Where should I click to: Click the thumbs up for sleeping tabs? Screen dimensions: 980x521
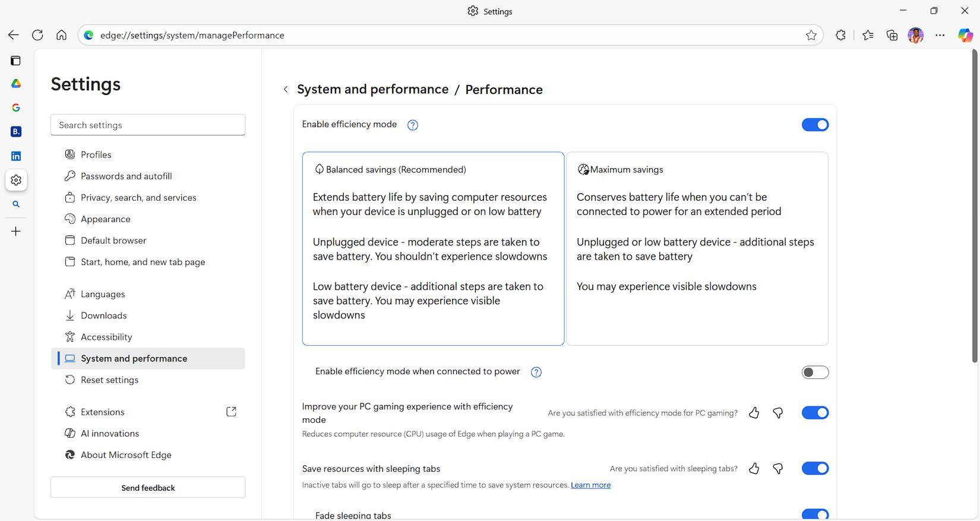coord(754,469)
